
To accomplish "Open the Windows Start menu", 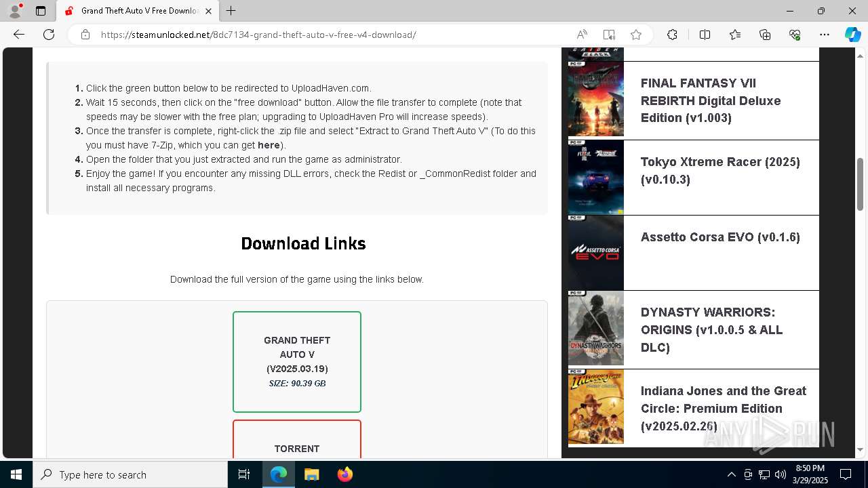I will [16, 474].
